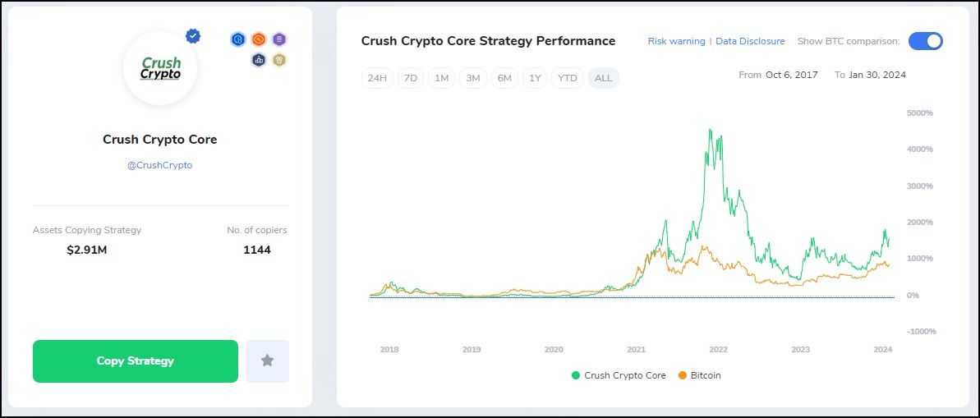Click the purple hexagon list badge

[x=279, y=39]
